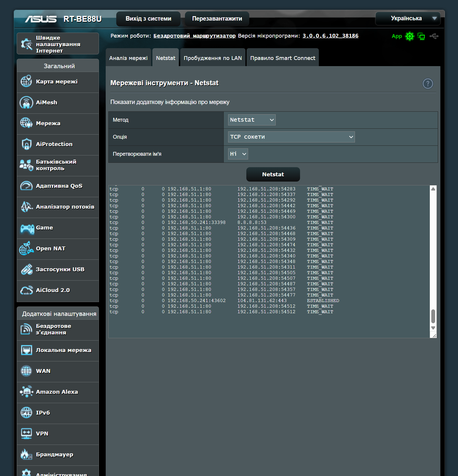
Task: Click the green settings gear status icon
Action: pyautogui.click(x=410, y=36)
